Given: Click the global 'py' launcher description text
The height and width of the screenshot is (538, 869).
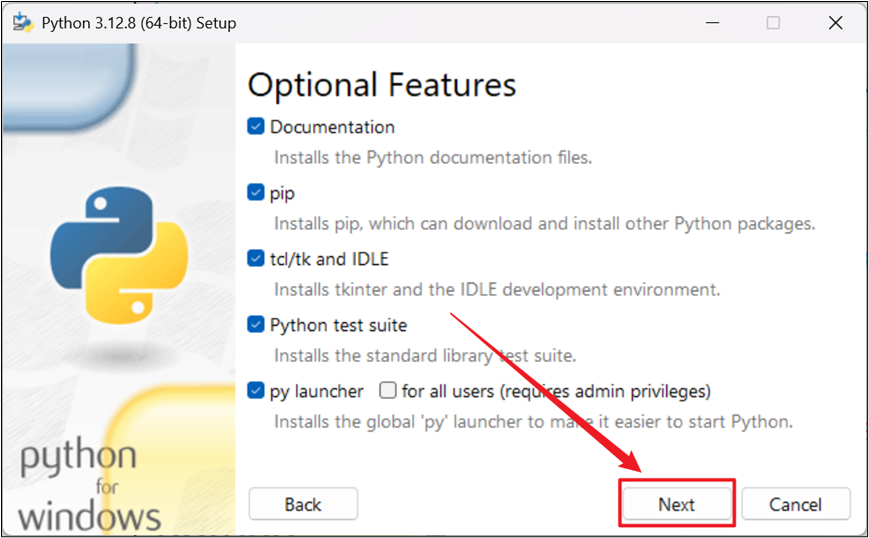Looking at the screenshot, I should [533, 422].
